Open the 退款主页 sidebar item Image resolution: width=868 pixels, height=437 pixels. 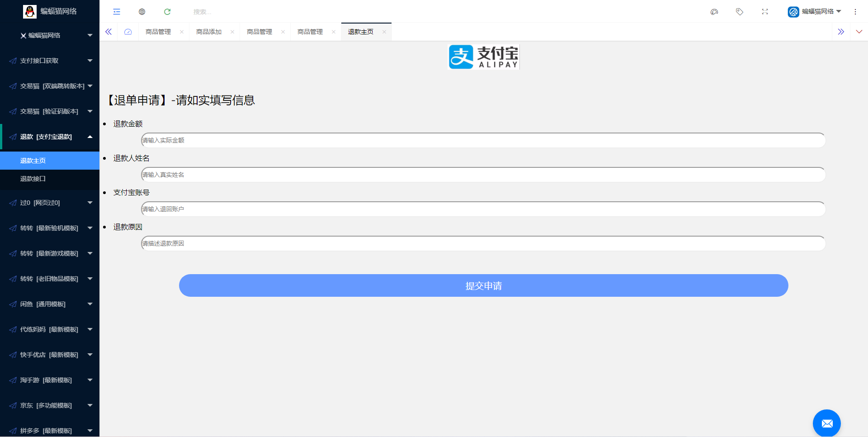tap(50, 161)
